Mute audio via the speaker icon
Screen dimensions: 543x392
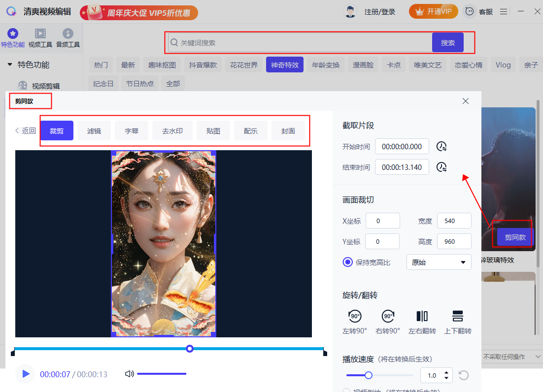[x=129, y=374]
